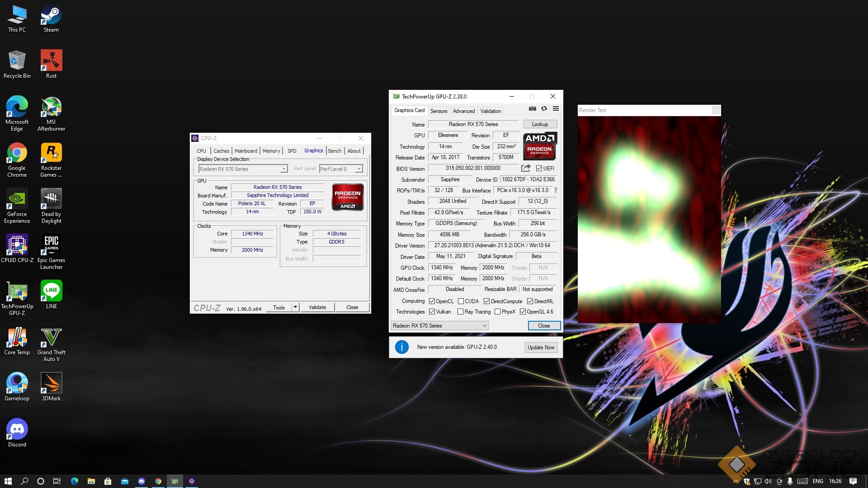Click the Lookup button
Screen dimensions: 868x488
tap(540, 124)
